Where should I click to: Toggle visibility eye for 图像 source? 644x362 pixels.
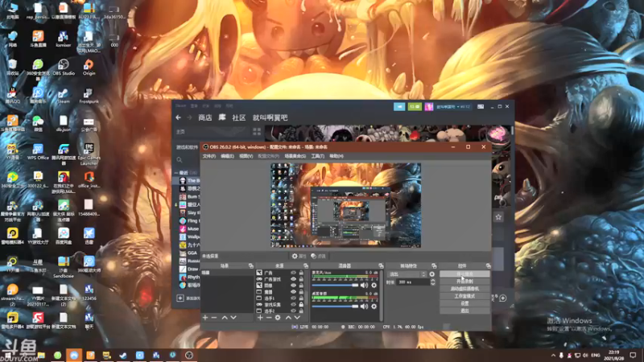293,286
